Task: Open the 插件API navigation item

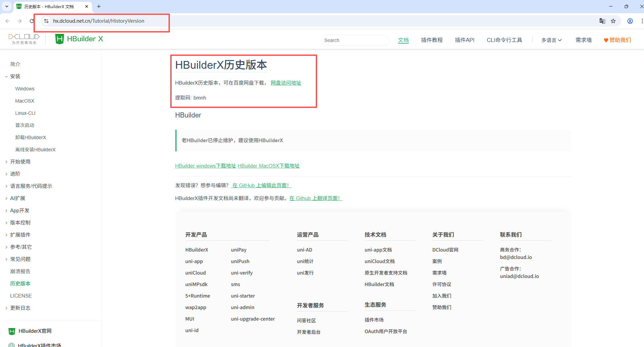Action: point(465,40)
